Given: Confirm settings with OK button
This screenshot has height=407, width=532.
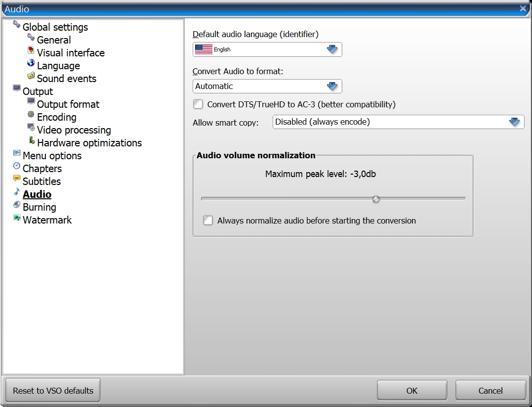Looking at the screenshot, I should pyautogui.click(x=412, y=391).
